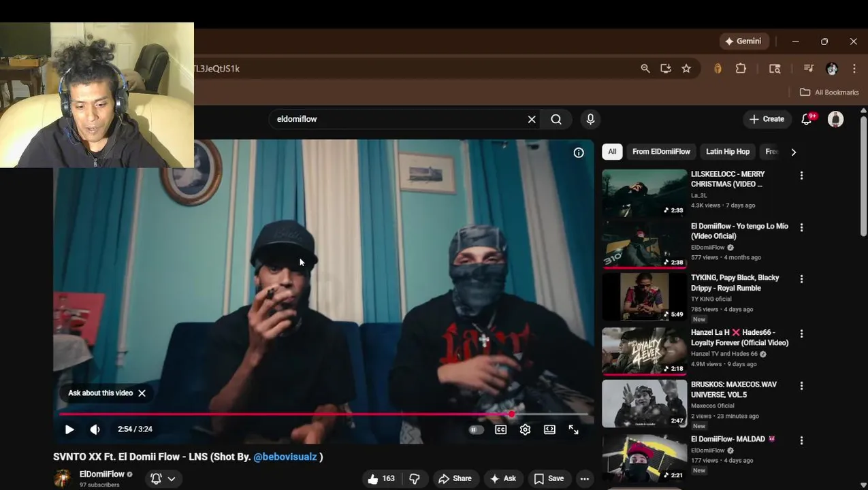Dislike this video
This screenshot has width=868, height=490.
pyautogui.click(x=415, y=479)
